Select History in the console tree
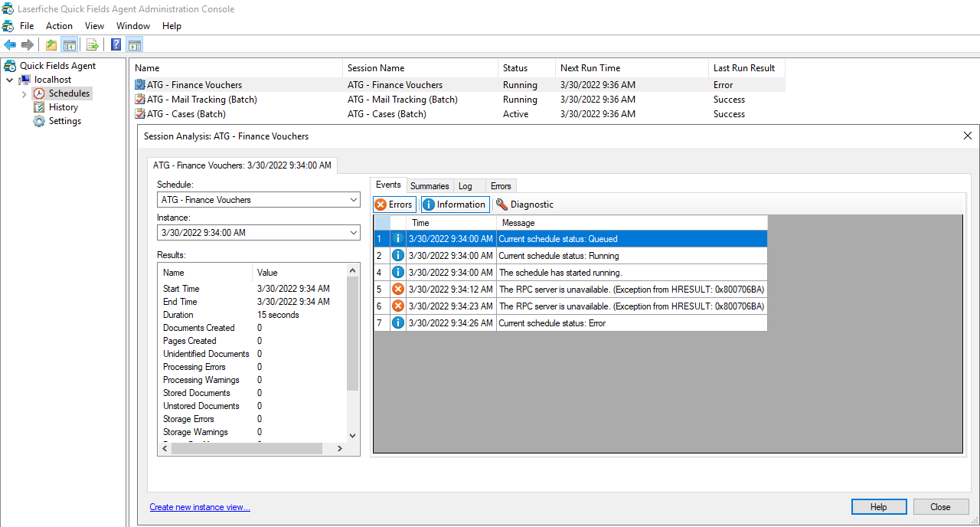Screen dimensions: 980x527 [64, 107]
